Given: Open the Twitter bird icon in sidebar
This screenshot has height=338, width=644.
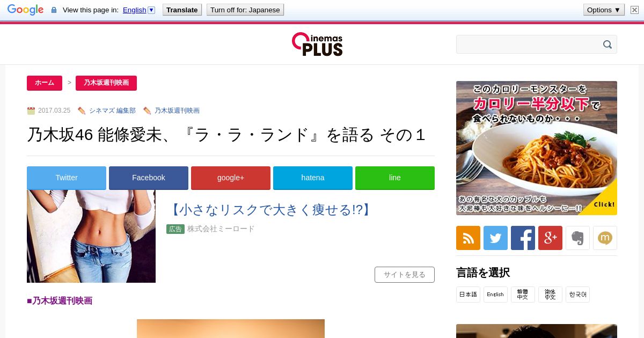Looking at the screenshot, I should [495, 238].
